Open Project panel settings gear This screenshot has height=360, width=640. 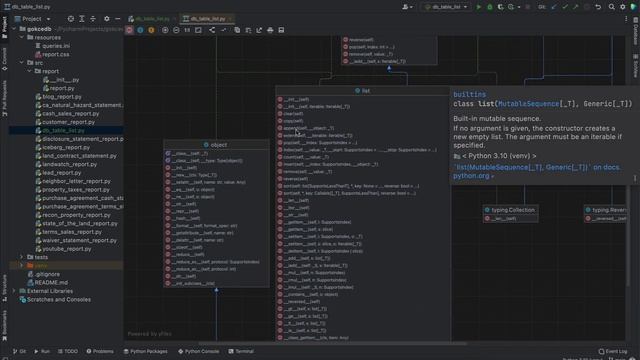click(x=107, y=19)
